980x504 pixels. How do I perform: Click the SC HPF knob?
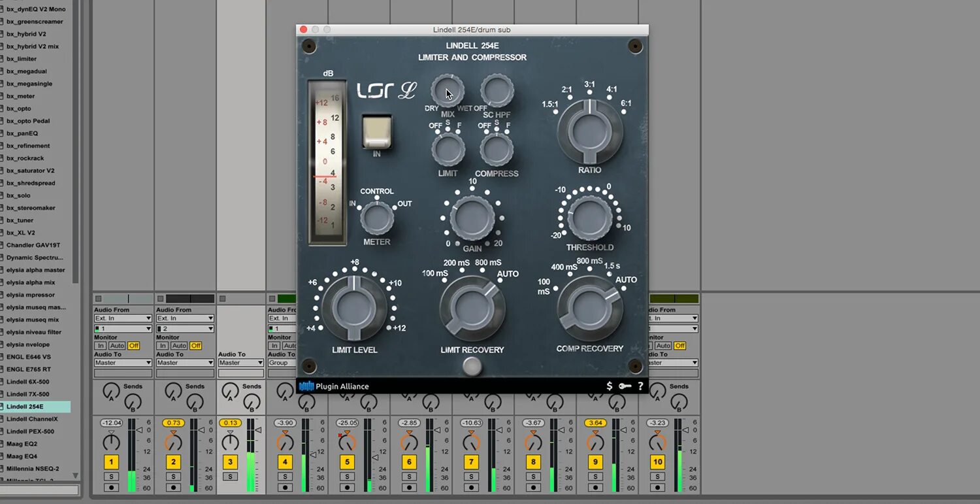(x=497, y=91)
